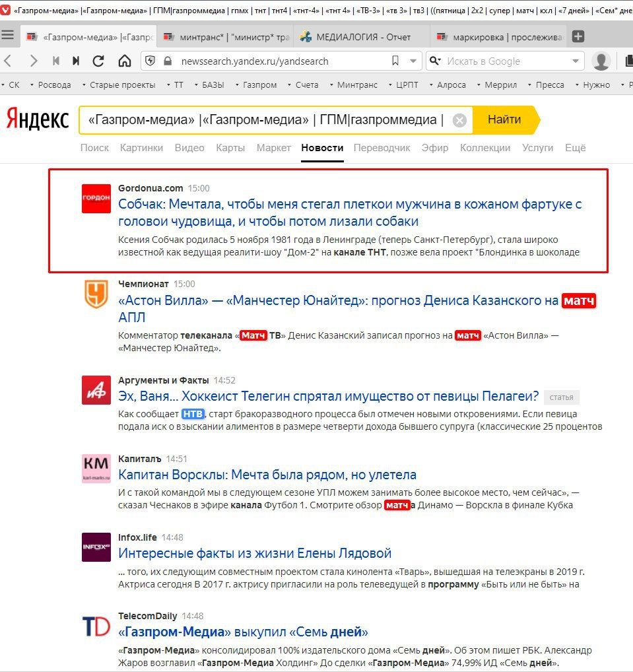Open Интересные факты из жизни Елены Лядовой
Viewport: 633px width, 672px height.
click(255, 553)
